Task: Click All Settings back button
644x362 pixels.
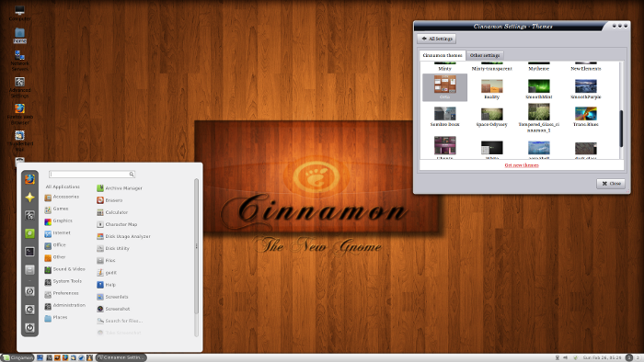Action: [x=437, y=39]
